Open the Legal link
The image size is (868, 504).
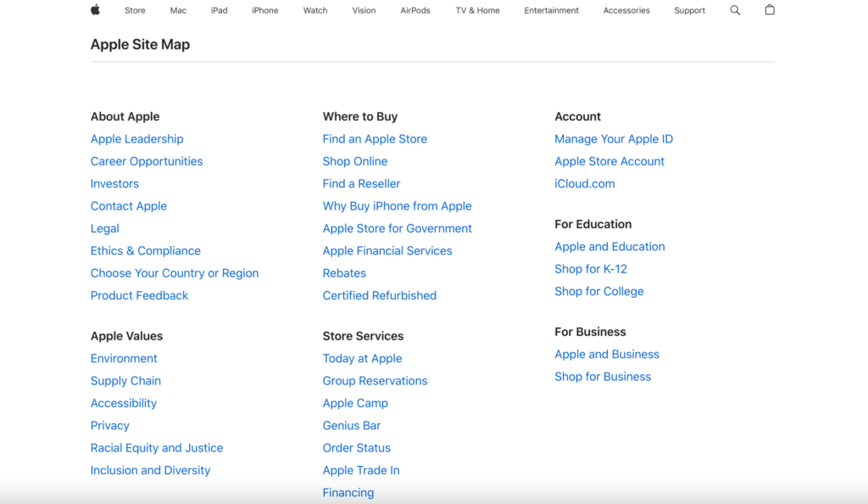[104, 229]
